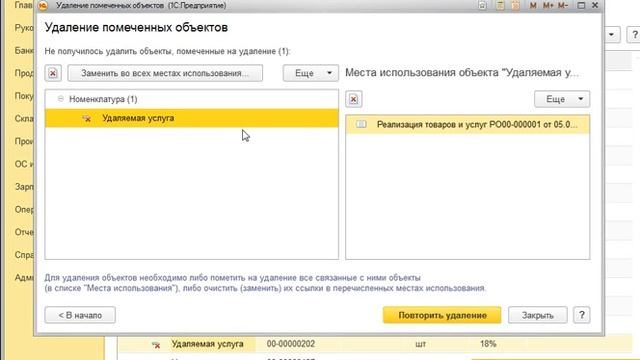Open the calculator icon in title bar
Screen dimensions: 640x360
point(500,5)
